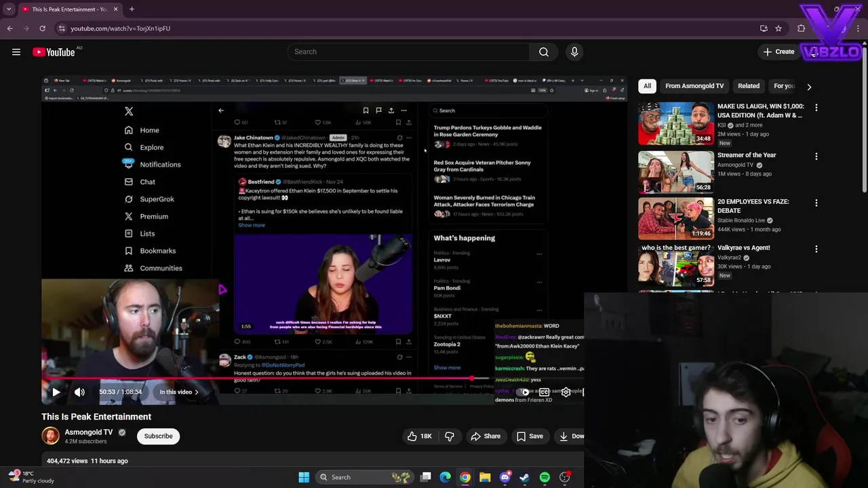Select the 'From Asmongold TV' chip
Screen dimensions: 868x488
[694, 86]
